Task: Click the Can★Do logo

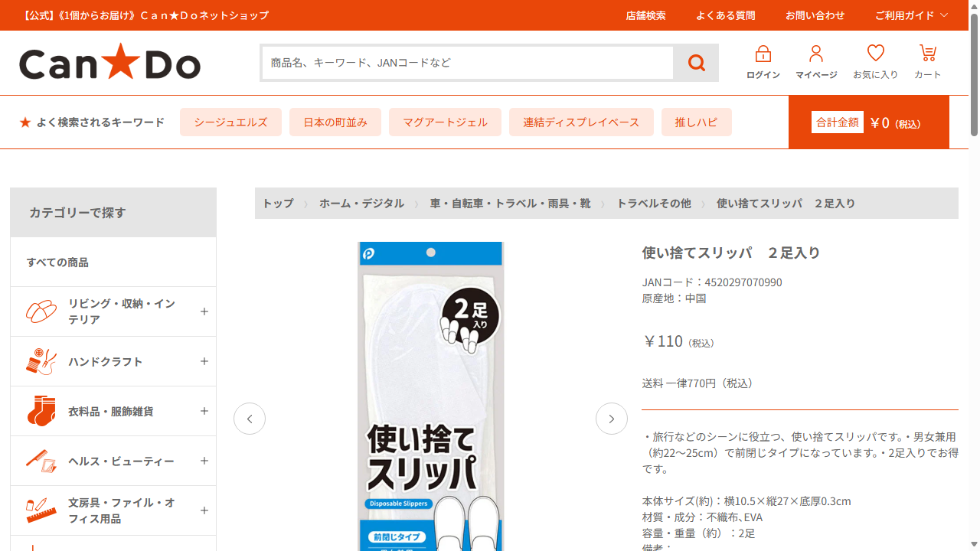Action: point(109,62)
